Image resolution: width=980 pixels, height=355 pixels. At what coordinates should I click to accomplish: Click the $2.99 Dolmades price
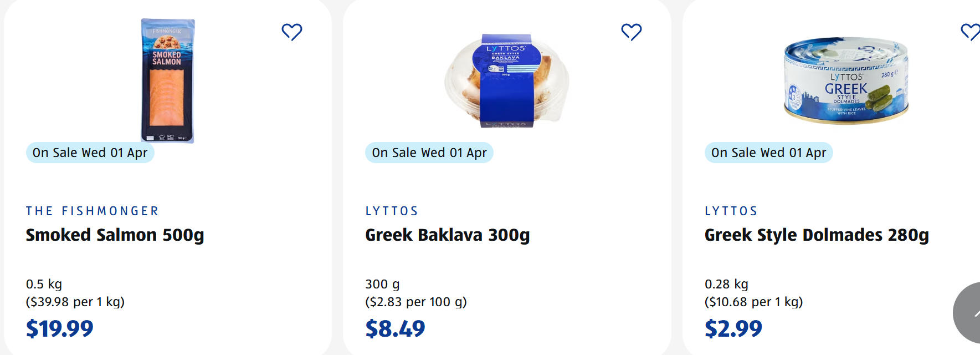pos(733,329)
